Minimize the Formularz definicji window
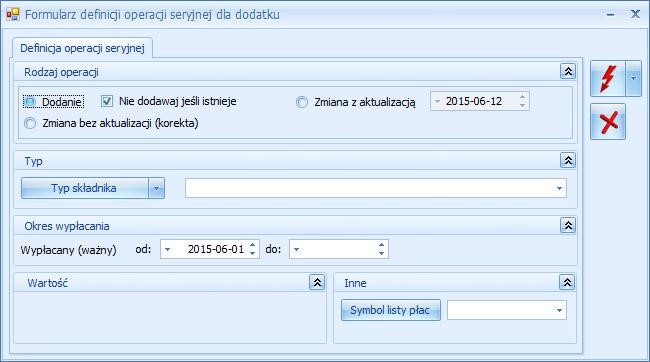650x362 pixels. click(610, 15)
